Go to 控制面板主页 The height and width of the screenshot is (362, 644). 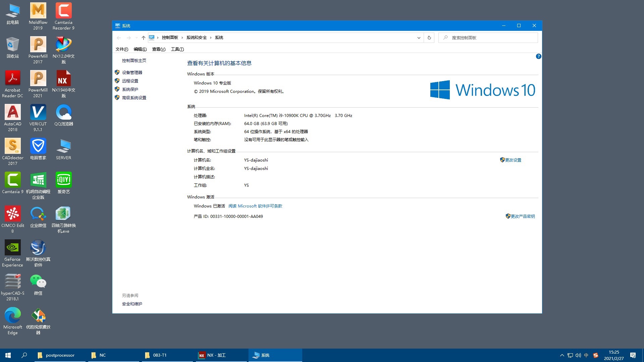[x=134, y=61]
